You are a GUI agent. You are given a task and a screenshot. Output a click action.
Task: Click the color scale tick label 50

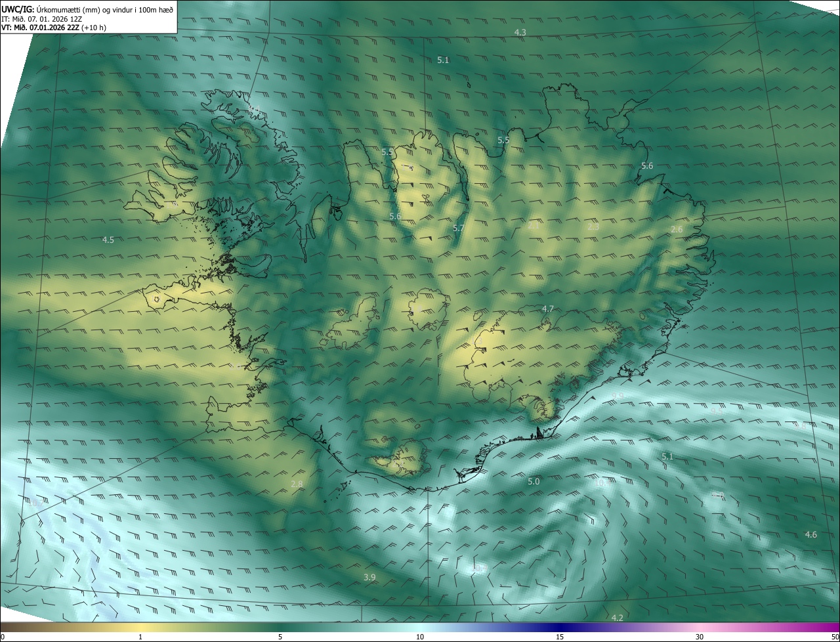(835, 637)
